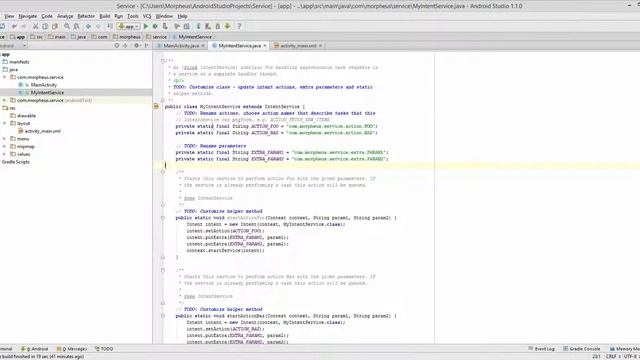Open the Refactor menu

tap(86, 16)
